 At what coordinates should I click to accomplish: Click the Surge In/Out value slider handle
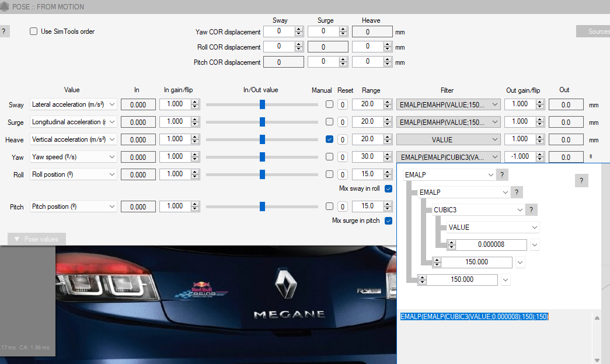(x=262, y=122)
